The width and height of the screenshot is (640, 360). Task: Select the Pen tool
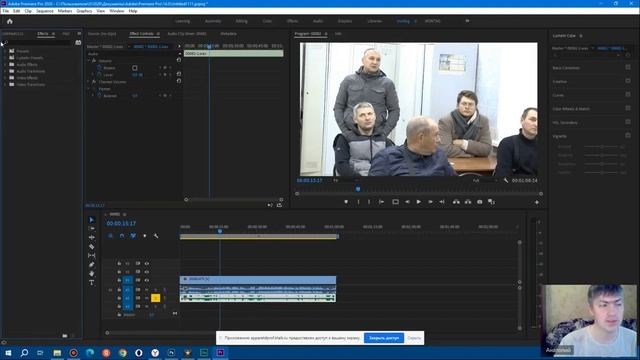pyautogui.click(x=91, y=264)
